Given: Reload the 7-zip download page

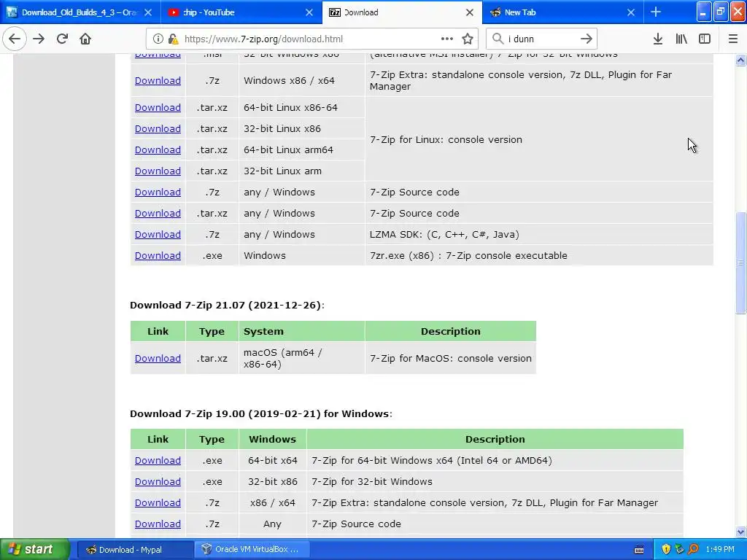Looking at the screenshot, I should (62, 39).
